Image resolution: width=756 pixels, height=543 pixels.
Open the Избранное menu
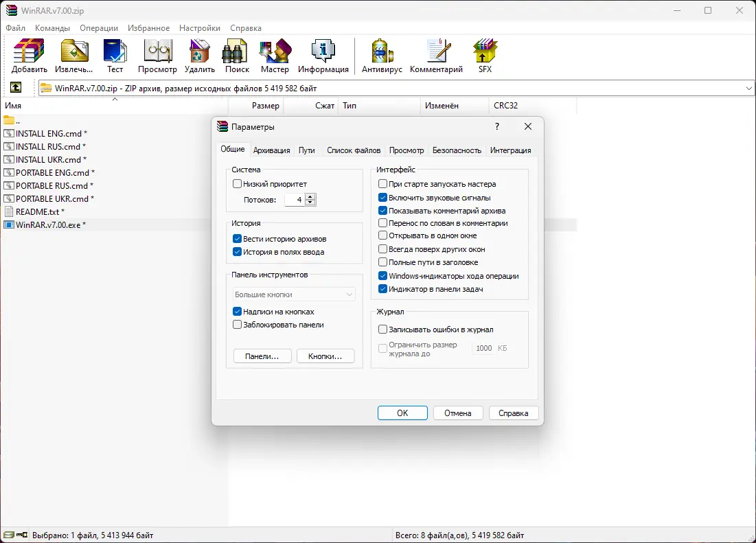[x=148, y=28]
